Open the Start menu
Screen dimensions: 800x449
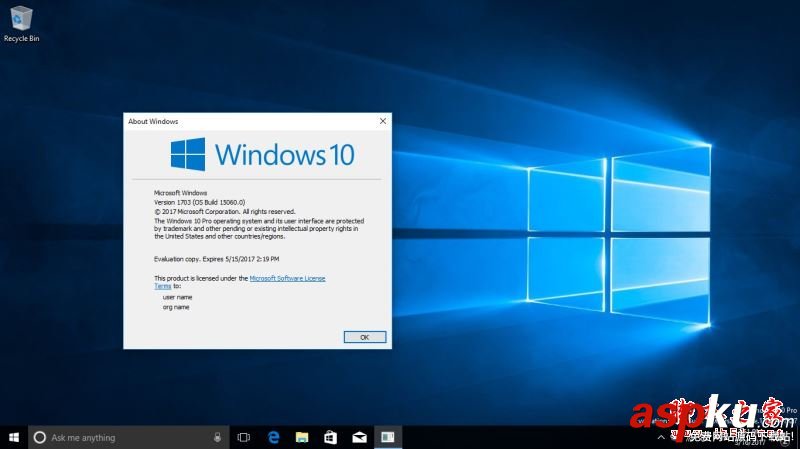tap(14, 437)
